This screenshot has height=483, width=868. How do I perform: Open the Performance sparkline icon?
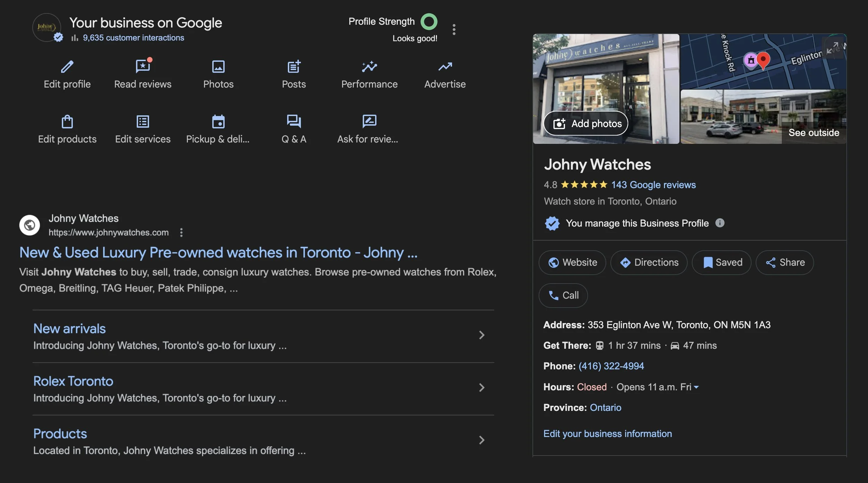(x=369, y=67)
